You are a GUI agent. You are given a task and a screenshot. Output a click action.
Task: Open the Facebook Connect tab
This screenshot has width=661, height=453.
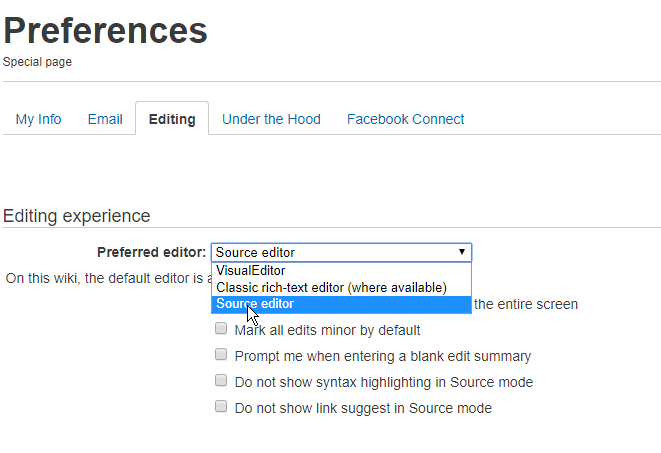click(405, 119)
